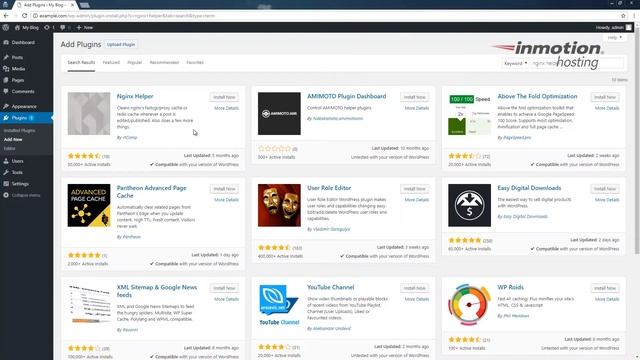Switch to Favorites tab
This screenshot has width=640, height=360.
195,62
